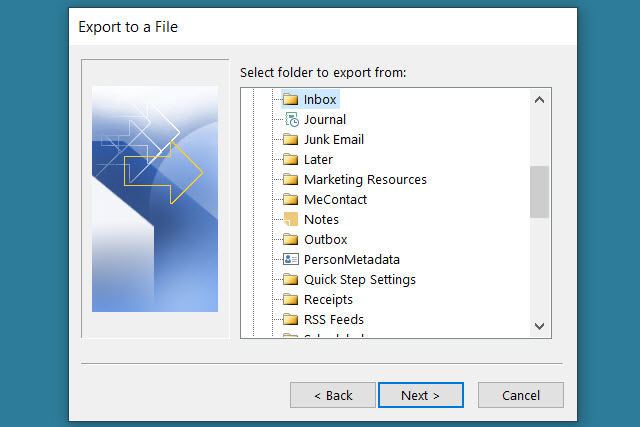Highlight the Journal folder name
Screen dimensions: 640x427
325,120
